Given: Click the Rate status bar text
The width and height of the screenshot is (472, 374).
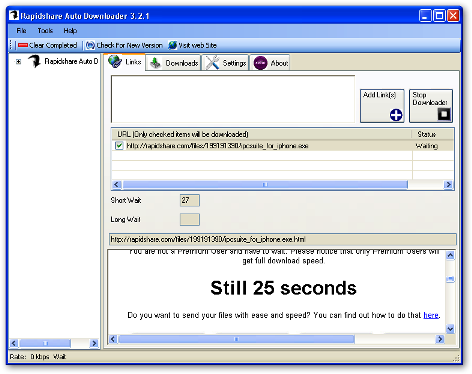Looking at the screenshot, I should point(38,357).
